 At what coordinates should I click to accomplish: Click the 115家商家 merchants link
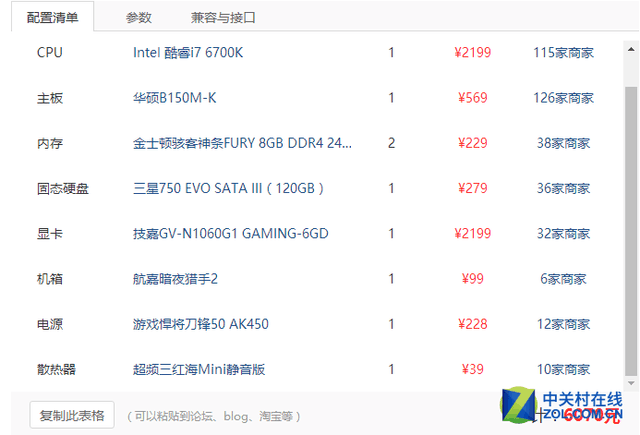click(x=563, y=53)
